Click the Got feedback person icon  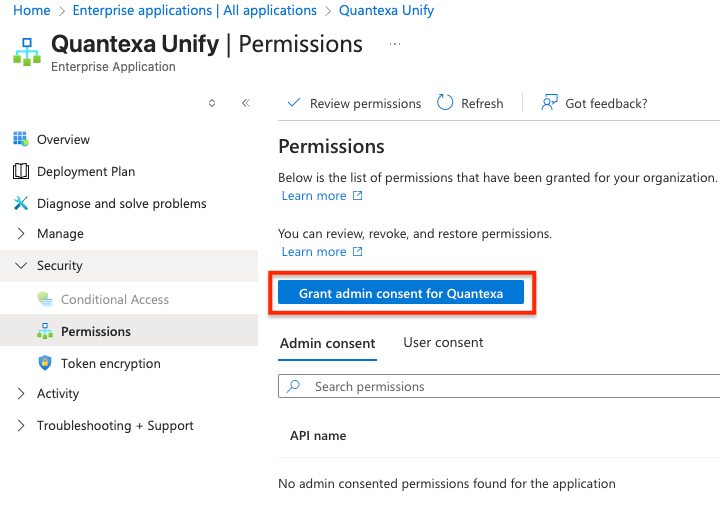(548, 103)
